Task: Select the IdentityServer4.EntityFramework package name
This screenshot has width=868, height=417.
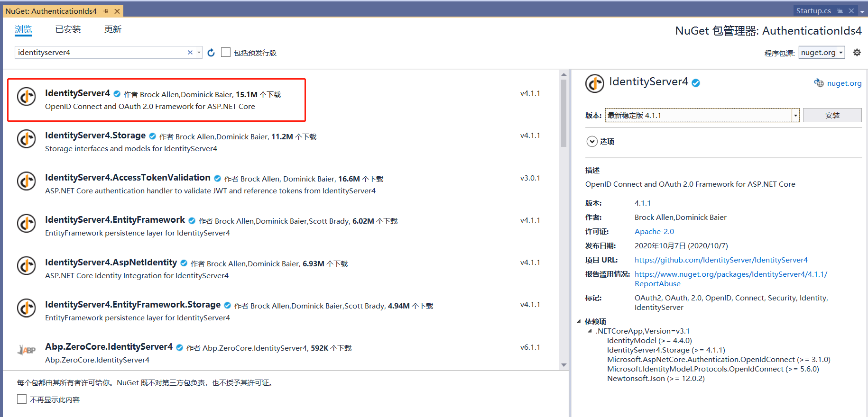Action: coord(115,220)
